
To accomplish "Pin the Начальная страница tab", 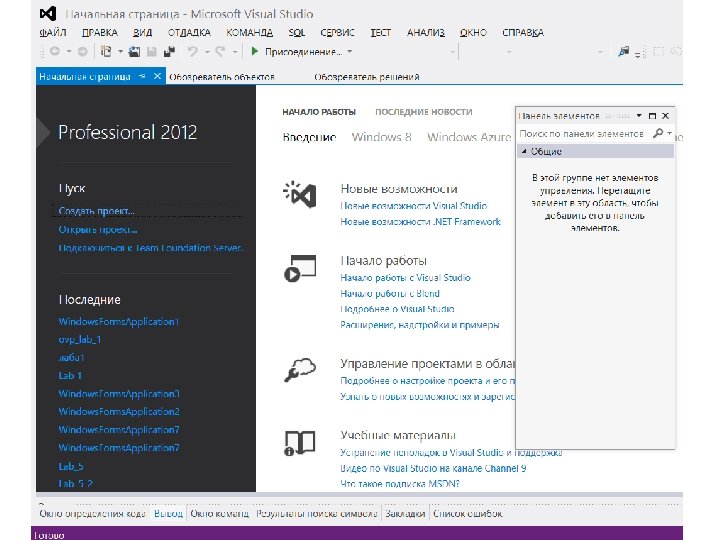I will [142, 76].
